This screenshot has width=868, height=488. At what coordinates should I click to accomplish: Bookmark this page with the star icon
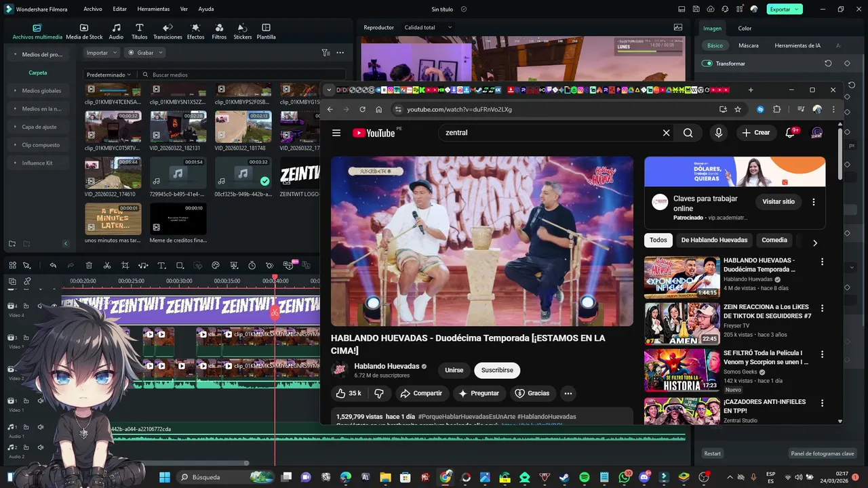click(738, 109)
